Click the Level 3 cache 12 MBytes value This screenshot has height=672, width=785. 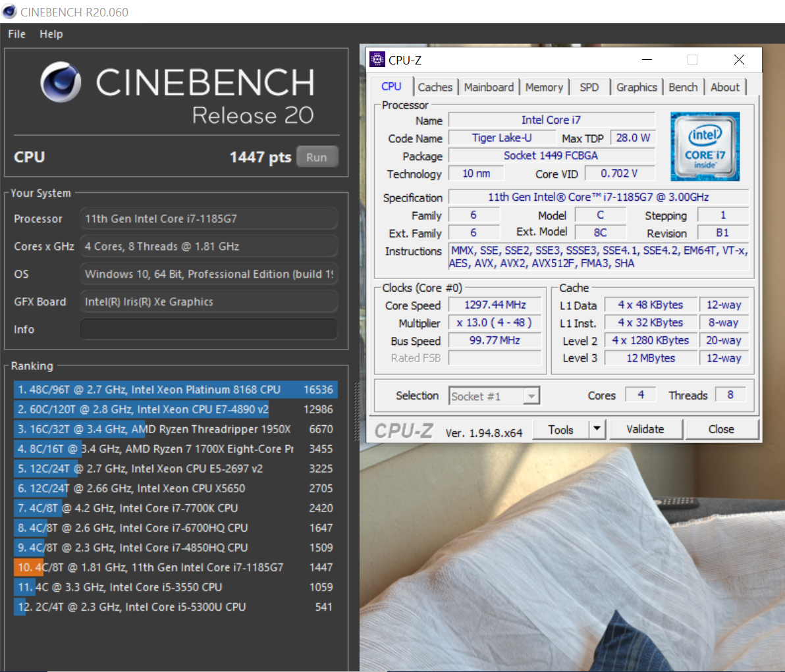[x=651, y=358]
